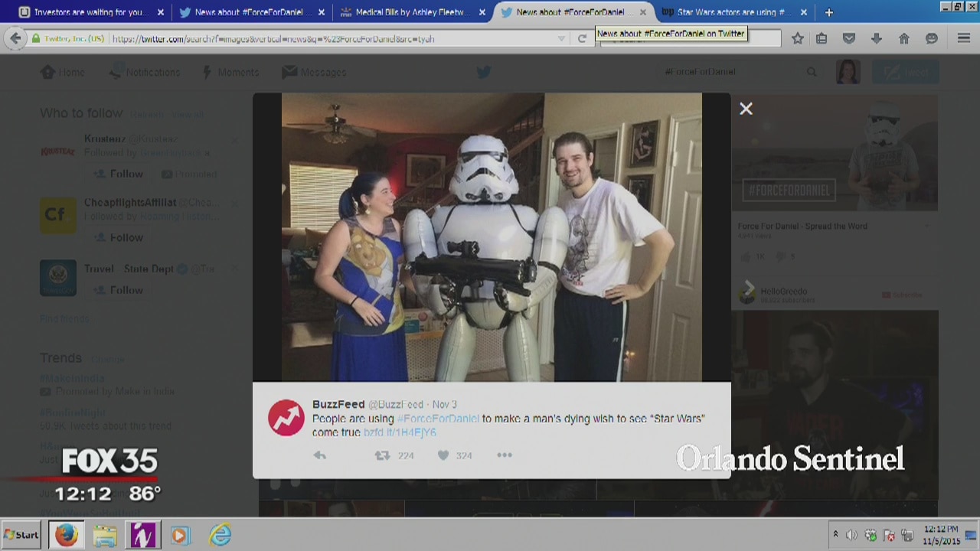
Task: Click the #ForceForDaniel hashtag in the tweet
Action: 438,419
